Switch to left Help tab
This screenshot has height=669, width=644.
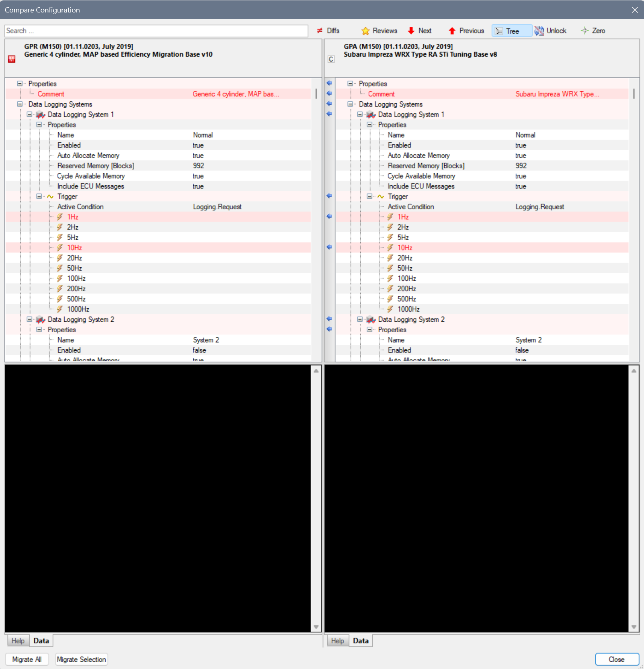18,640
